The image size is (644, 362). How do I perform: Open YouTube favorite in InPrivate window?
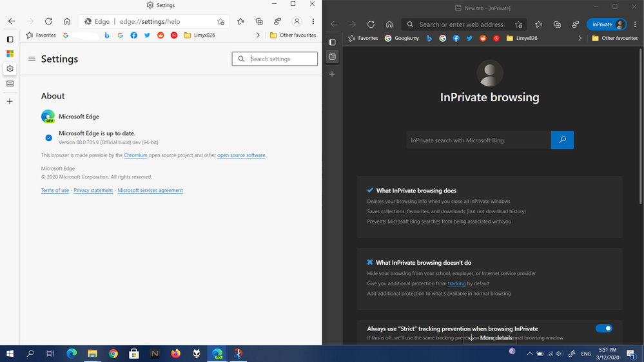(x=496, y=38)
